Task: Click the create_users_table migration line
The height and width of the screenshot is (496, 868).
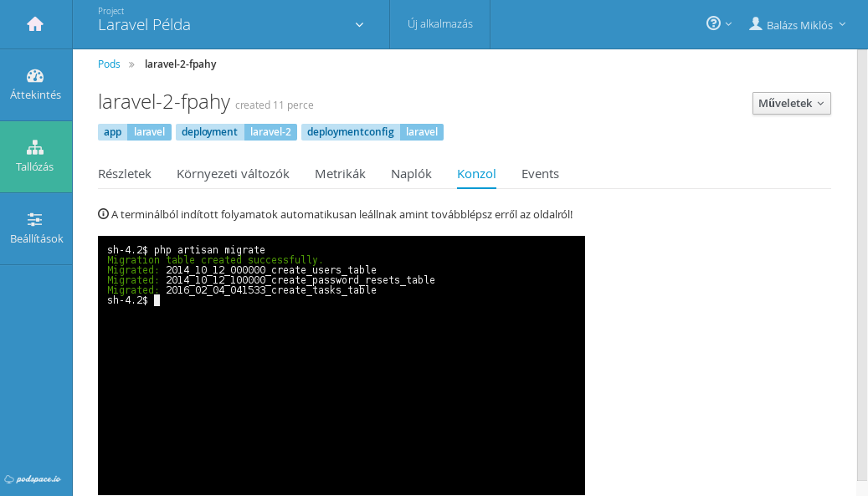Action: click(x=242, y=270)
